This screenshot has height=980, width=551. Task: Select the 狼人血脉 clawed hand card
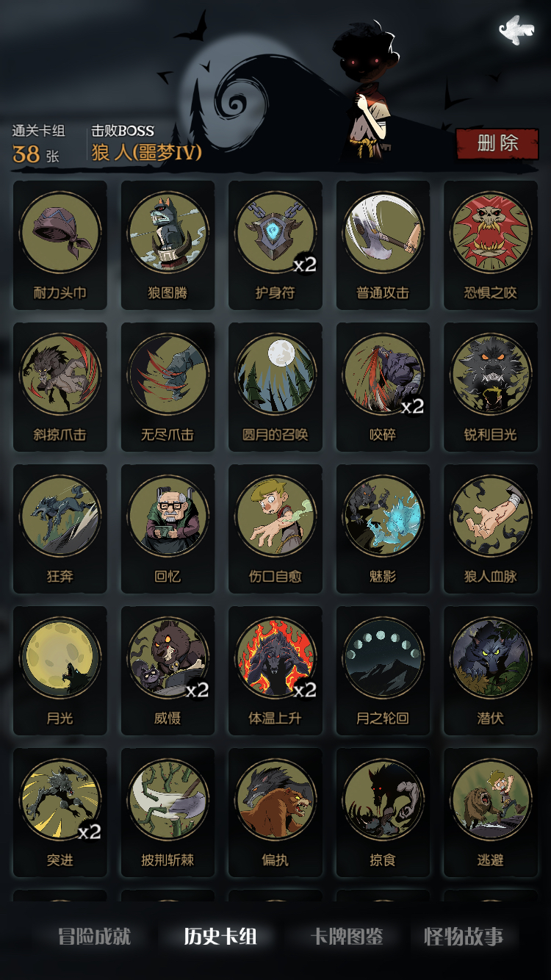491,529
